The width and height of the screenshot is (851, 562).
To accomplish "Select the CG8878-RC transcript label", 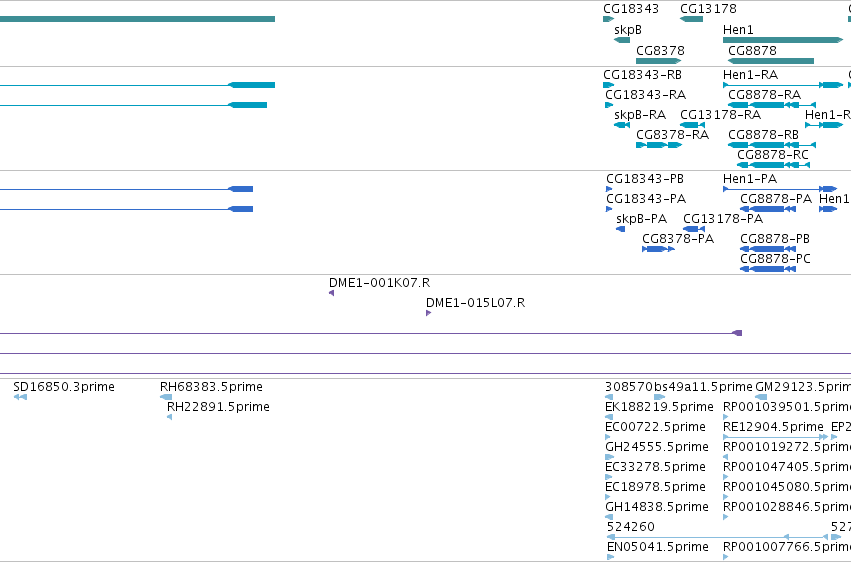I will coord(773,155).
